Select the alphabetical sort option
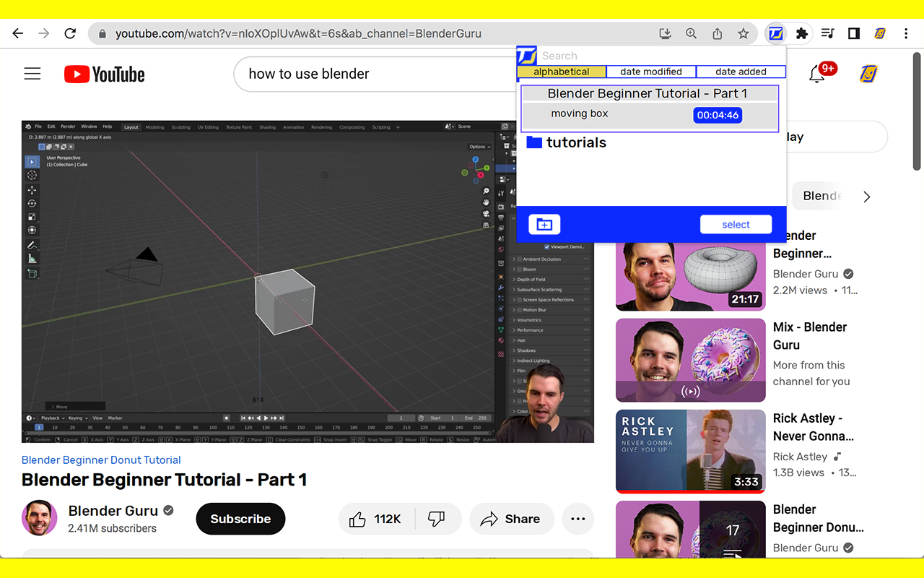 click(x=562, y=72)
